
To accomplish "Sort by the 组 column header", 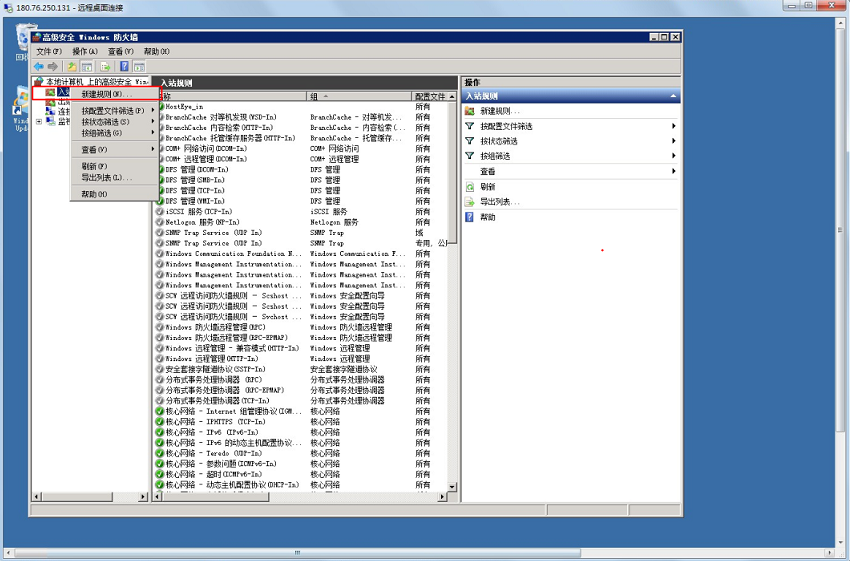I will click(359, 96).
